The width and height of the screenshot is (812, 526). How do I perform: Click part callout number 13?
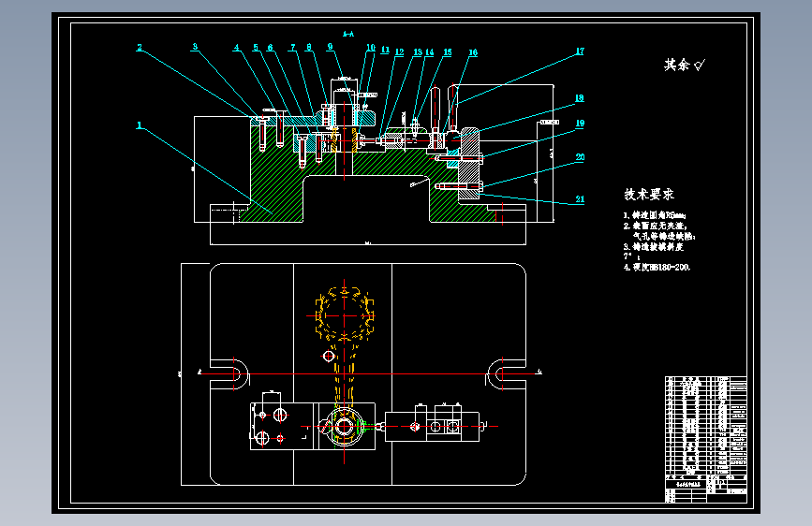pos(418,51)
